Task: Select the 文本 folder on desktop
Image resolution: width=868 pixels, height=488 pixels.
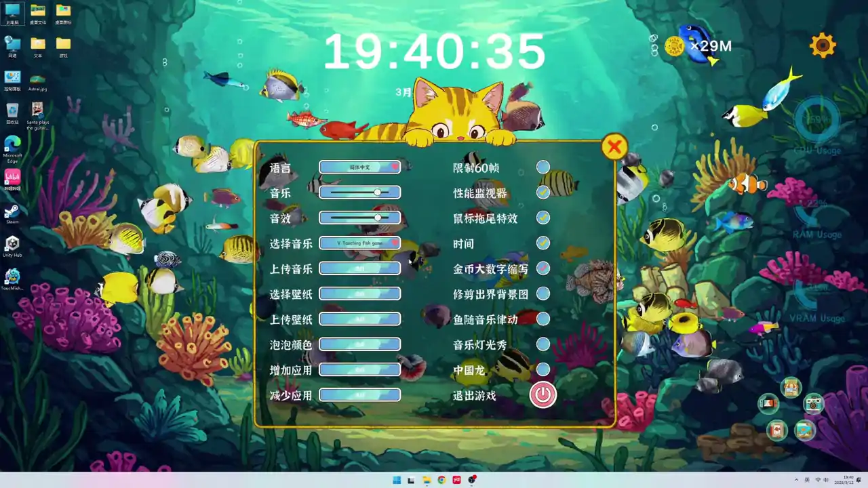Action: coord(38,47)
